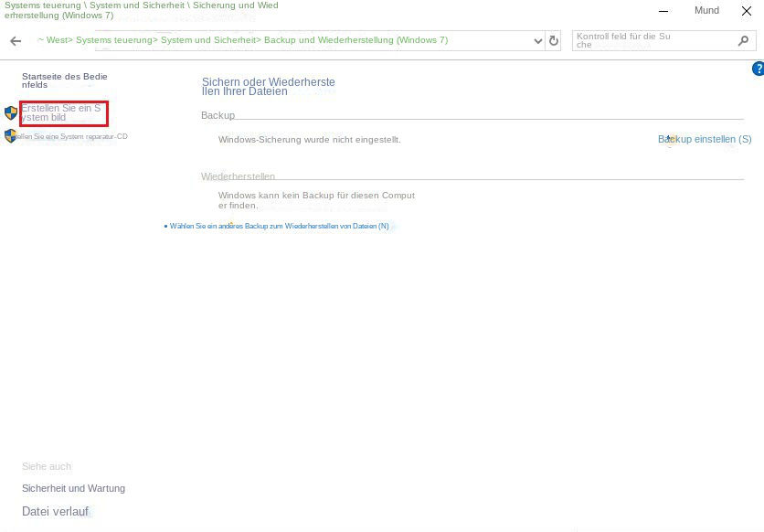Click the back arrow navigation button
This screenshot has width=764, height=532.
[x=16, y=41]
